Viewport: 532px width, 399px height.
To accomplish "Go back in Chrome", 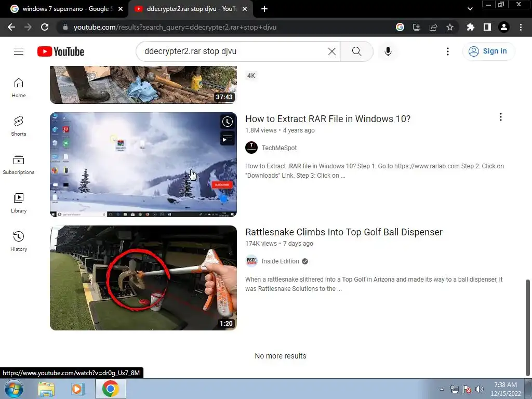I will [x=11, y=27].
